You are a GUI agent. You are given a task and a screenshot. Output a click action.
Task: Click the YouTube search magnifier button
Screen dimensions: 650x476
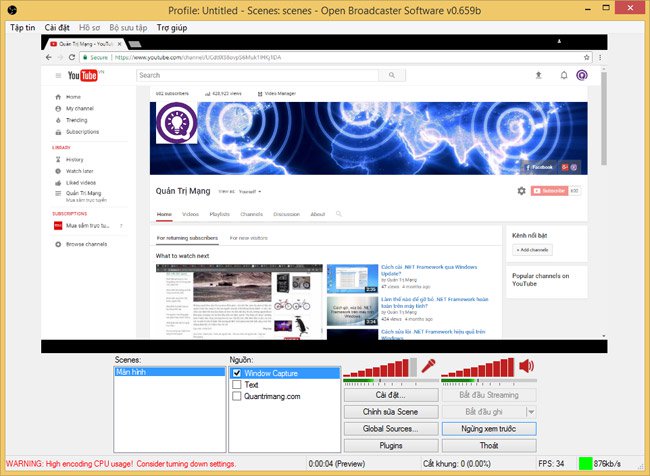coord(392,75)
